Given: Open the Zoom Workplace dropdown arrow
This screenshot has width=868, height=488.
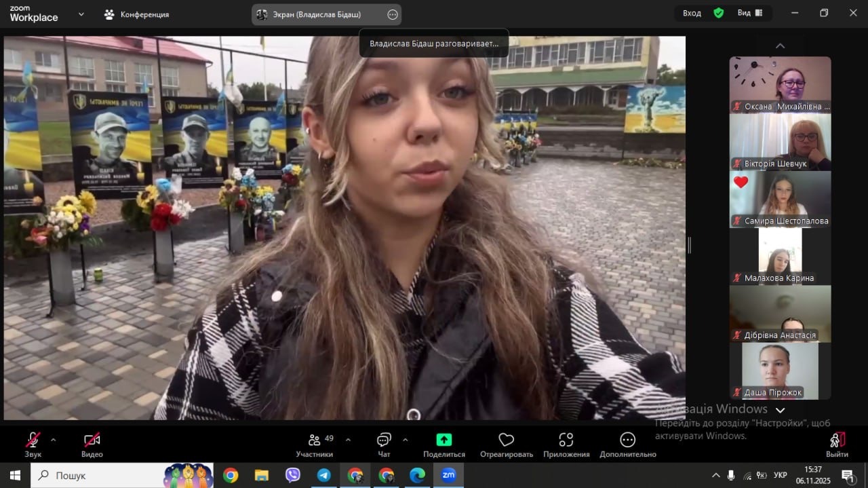Looking at the screenshot, I should coord(81,14).
